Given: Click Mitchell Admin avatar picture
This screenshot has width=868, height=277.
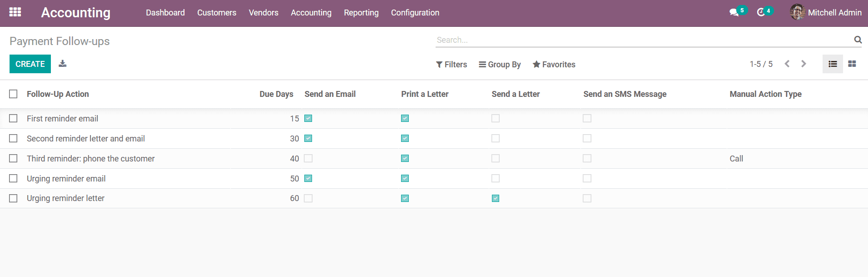Looking at the screenshot, I should tap(797, 12).
